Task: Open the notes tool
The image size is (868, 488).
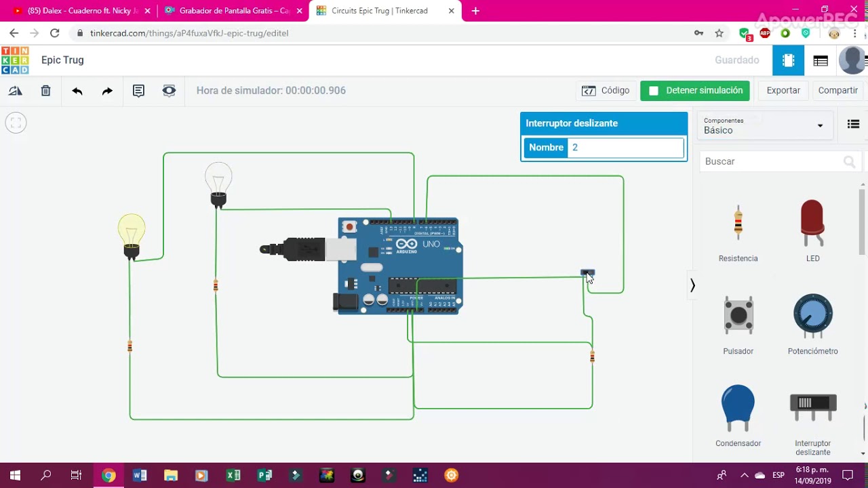Action: pyautogui.click(x=138, y=91)
